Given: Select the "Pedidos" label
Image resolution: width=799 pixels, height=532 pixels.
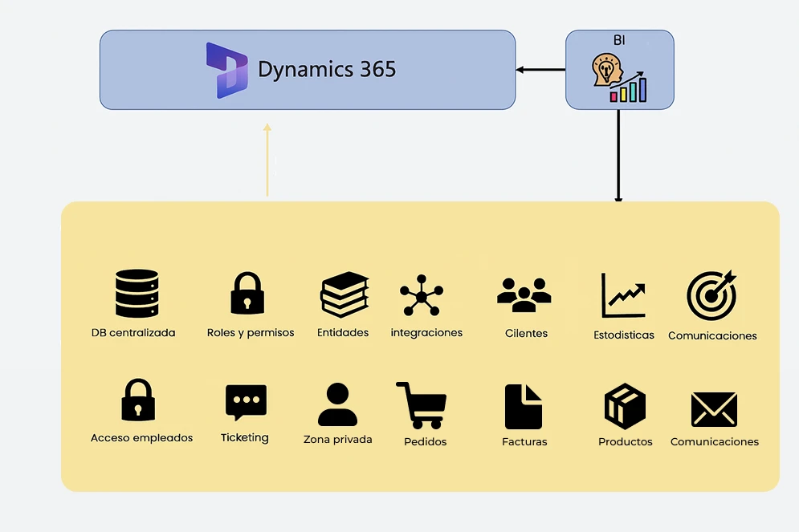Looking at the screenshot, I should click(x=425, y=442).
